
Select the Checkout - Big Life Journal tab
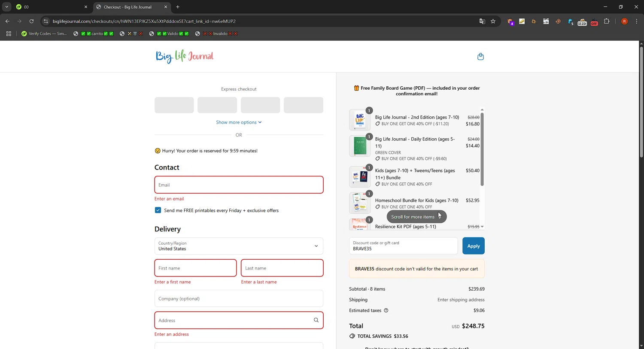pos(132,7)
